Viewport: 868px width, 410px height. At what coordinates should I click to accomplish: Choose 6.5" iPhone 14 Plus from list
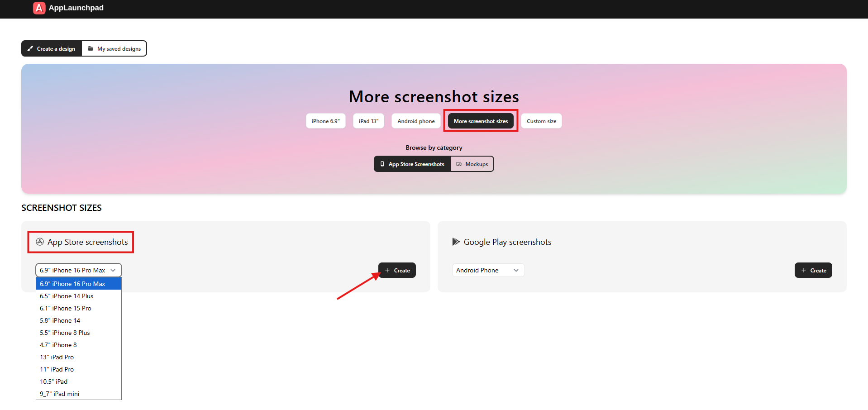click(x=67, y=296)
